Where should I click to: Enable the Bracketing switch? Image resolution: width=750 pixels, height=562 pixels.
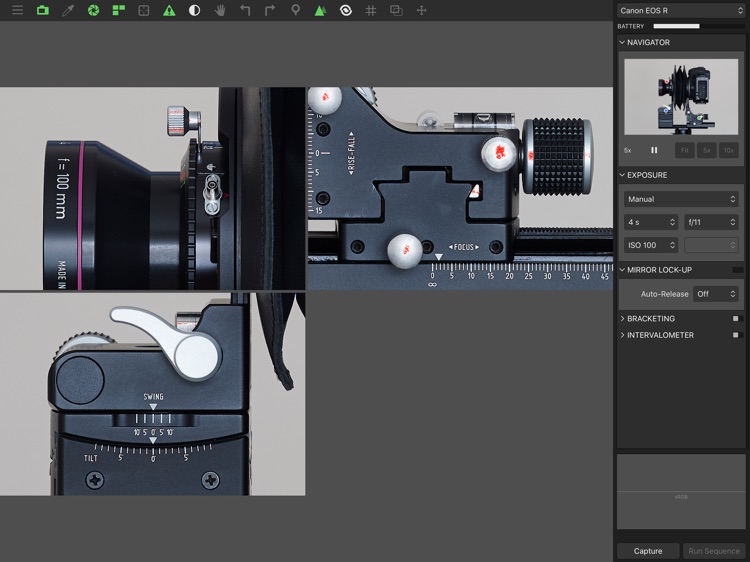(736, 319)
